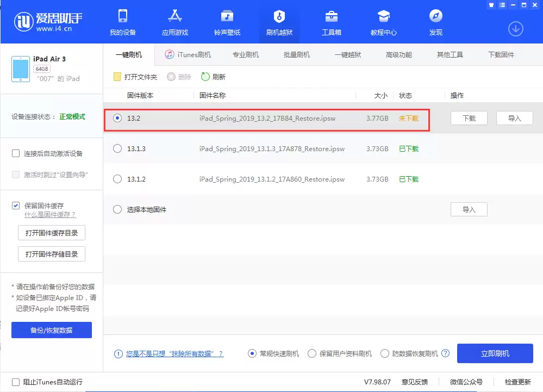Switch to 高级功能 tab
Image resolution: width=543 pixels, height=392 pixels.
(x=399, y=55)
